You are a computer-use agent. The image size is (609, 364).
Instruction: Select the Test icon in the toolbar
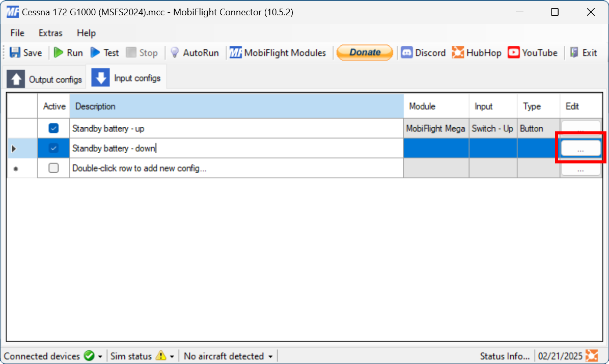pyautogui.click(x=104, y=52)
